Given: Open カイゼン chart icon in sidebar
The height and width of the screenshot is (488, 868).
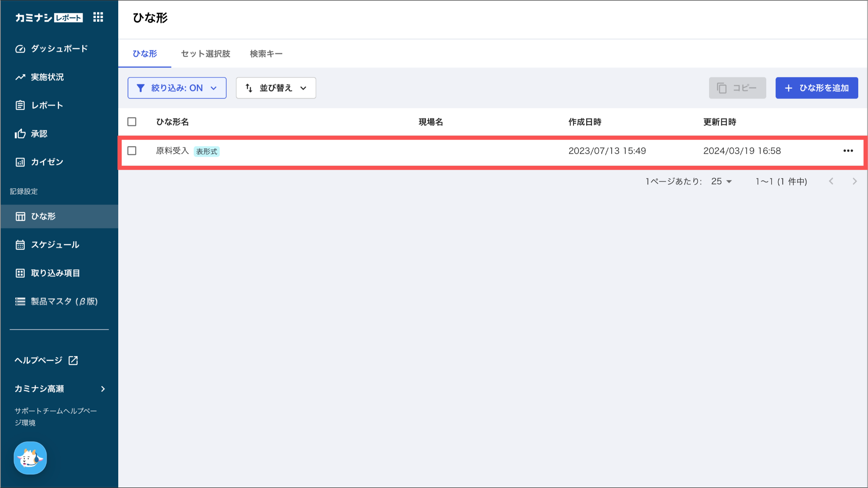Looking at the screenshot, I should (20, 162).
